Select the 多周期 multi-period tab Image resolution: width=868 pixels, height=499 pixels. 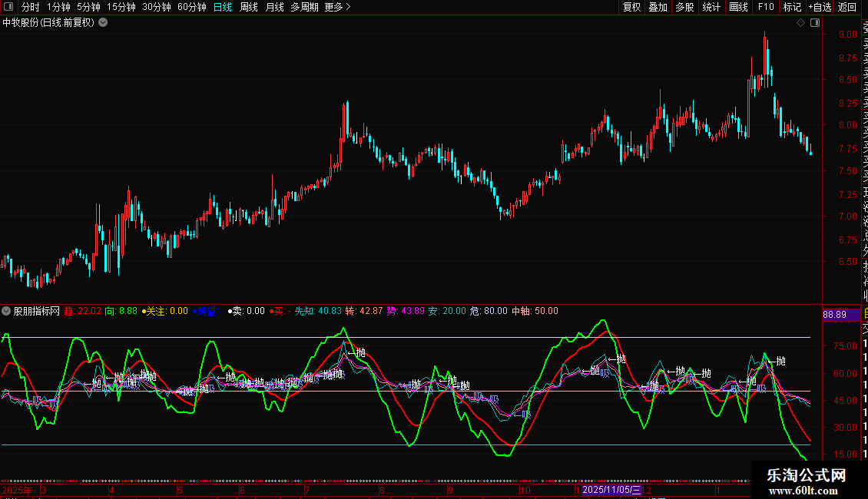(304, 7)
